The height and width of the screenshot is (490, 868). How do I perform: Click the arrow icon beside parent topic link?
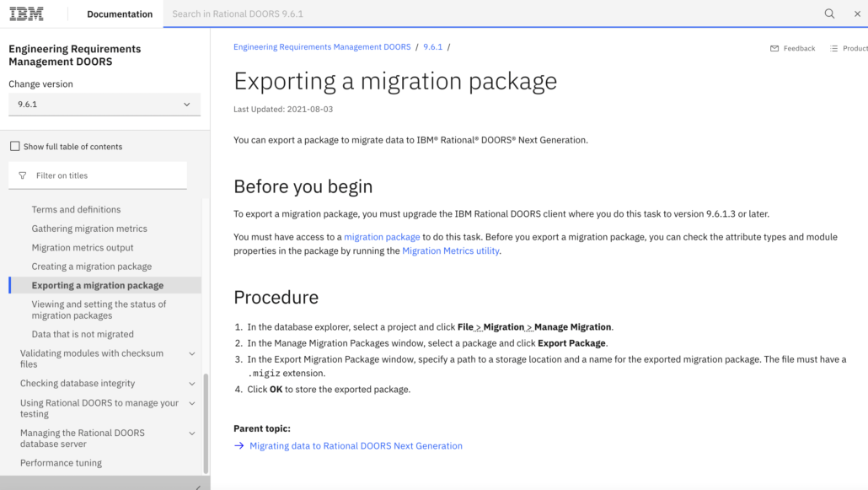[239, 446]
